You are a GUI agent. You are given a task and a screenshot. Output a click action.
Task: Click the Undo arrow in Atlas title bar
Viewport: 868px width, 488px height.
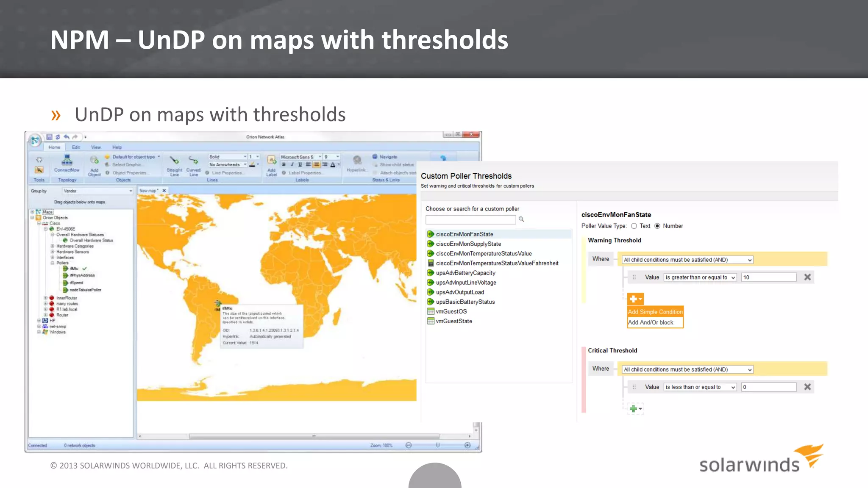point(67,137)
